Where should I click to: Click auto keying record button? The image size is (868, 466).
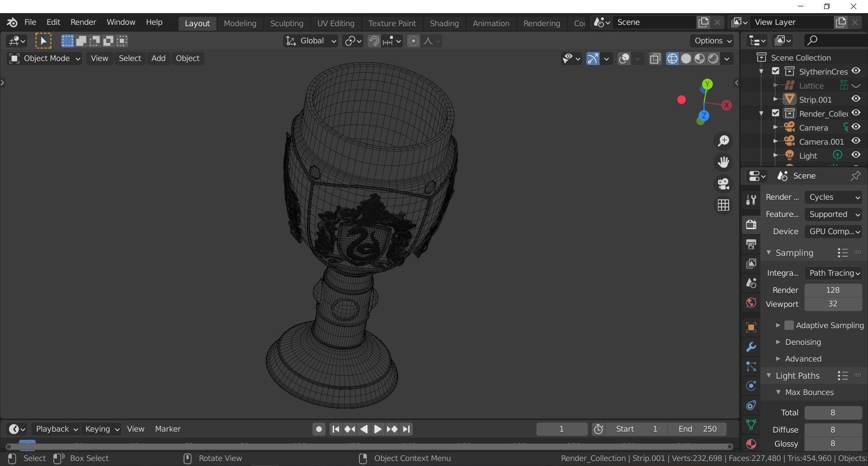coord(319,429)
